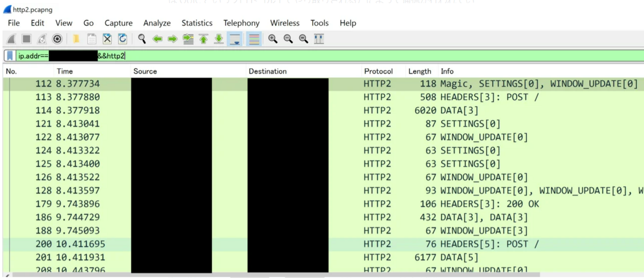Select packet 200 HEADERS[5]: POST / row
The height and width of the screenshot is (278, 644).
point(323,244)
